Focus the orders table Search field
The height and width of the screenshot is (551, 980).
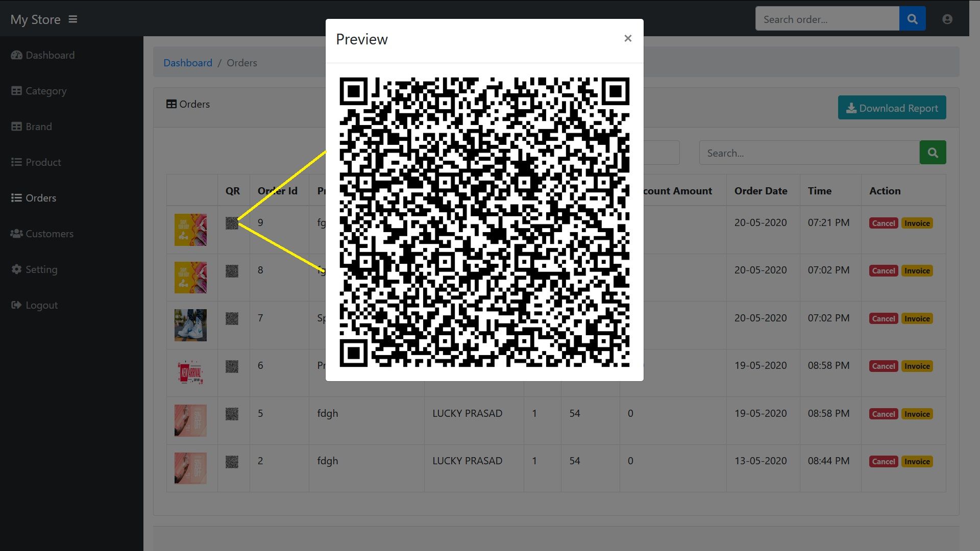[x=809, y=153]
